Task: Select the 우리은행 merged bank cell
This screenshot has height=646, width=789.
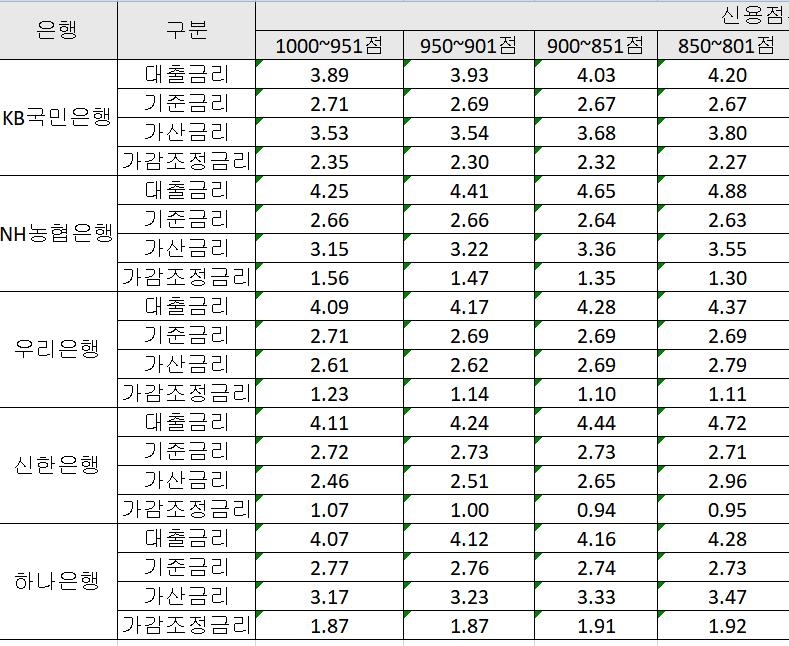Action: click(x=58, y=349)
